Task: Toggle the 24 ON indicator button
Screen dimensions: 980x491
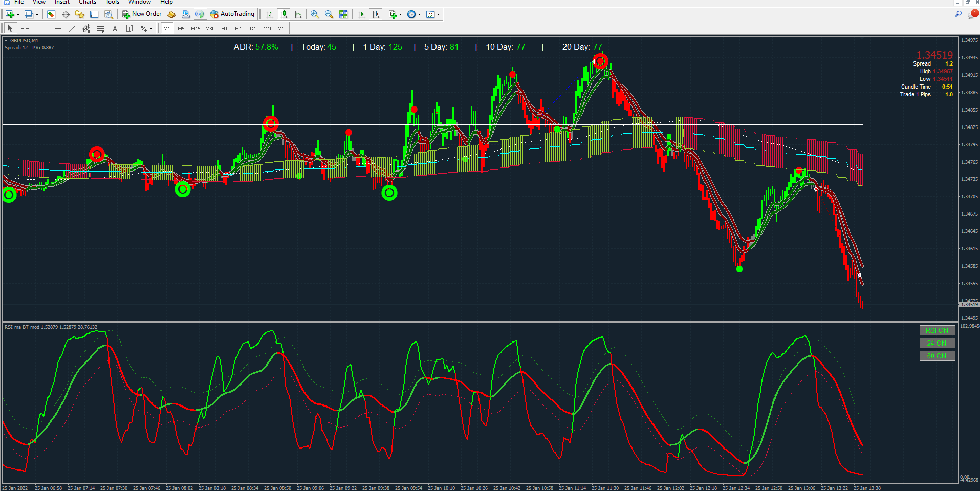Action: point(937,343)
